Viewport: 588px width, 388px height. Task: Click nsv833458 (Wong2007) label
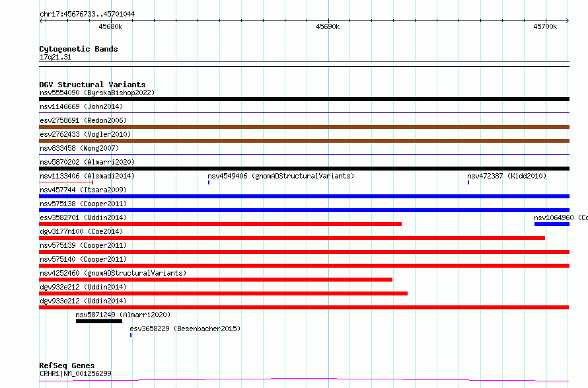(79, 148)
